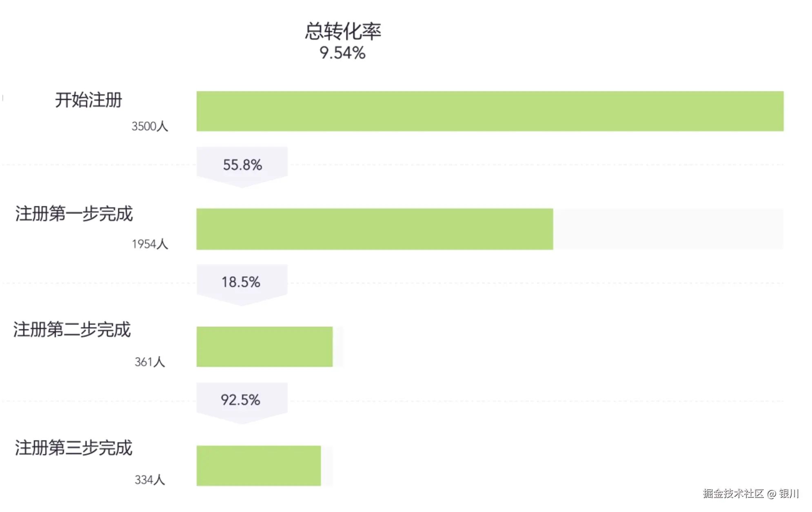Open the 掘金技术社区 @ 银川 watermark
Screen dimensions: 812x512
point(751,494)
